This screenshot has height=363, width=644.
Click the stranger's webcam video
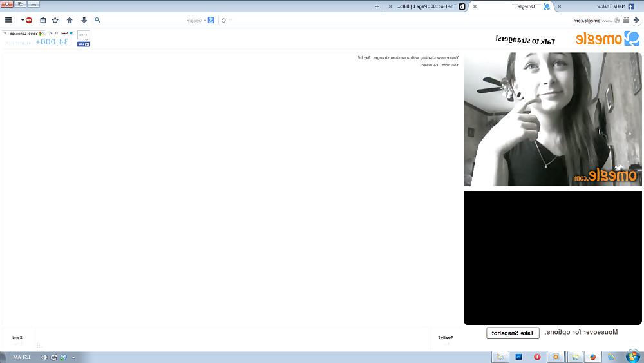(553, 119)
